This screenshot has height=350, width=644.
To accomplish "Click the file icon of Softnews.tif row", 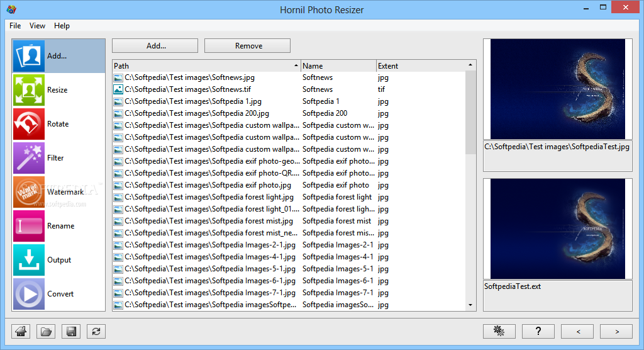I will (118, 89).
